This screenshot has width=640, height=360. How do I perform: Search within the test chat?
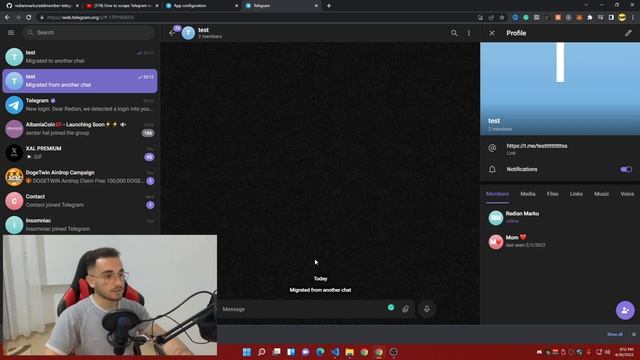454,33
